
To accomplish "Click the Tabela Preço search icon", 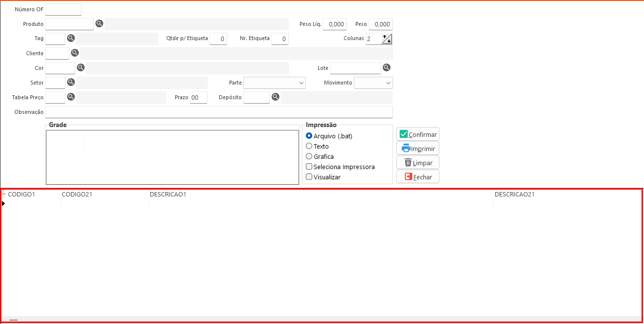I will (71, 97).
